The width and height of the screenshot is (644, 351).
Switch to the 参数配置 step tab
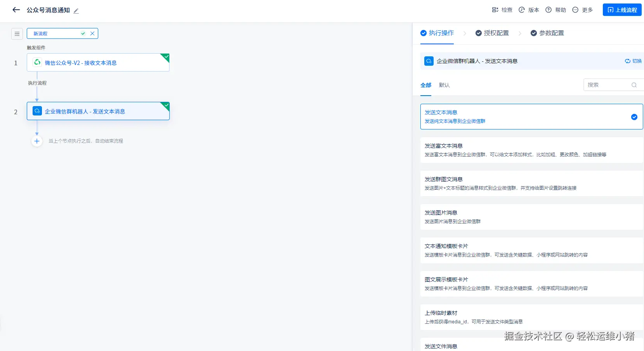point(547,33)
